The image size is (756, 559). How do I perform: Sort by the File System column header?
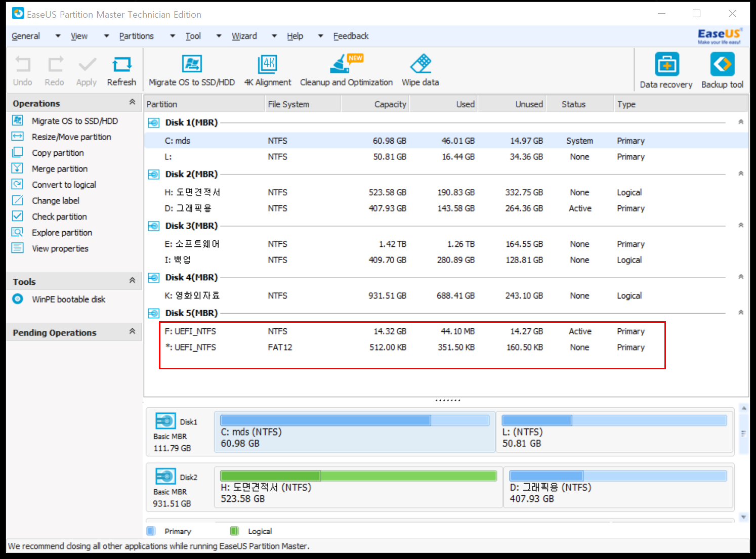pos(303,104)
